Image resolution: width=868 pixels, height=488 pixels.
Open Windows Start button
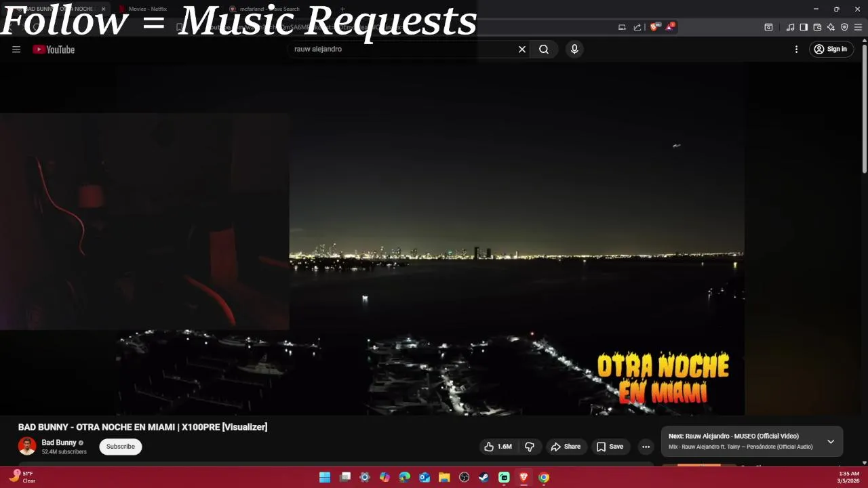pyautogui.click(x=325, y=477)
